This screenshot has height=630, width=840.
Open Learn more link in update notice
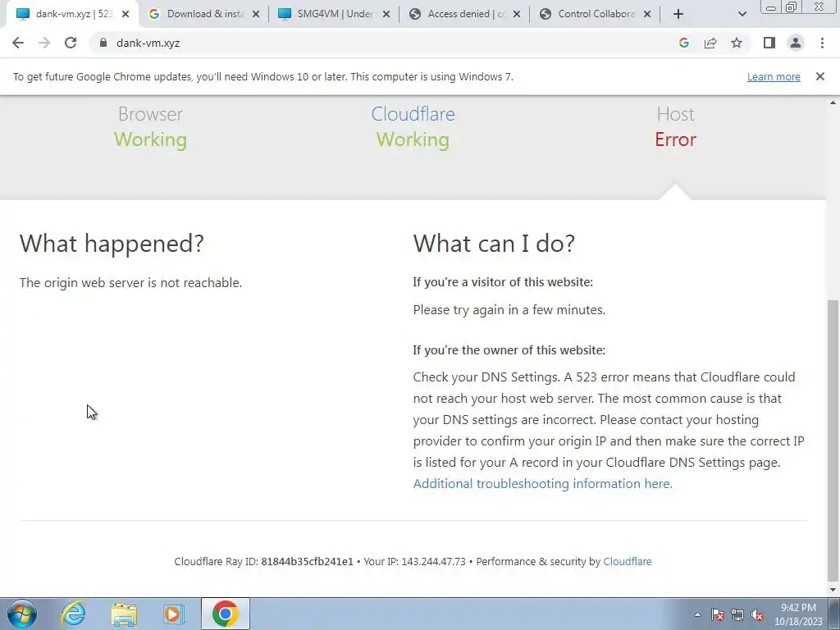click(x=774, y=76)
